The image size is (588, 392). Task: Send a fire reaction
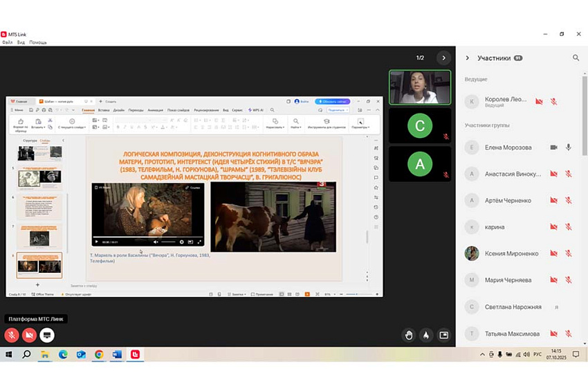click(x=426, y=335)
